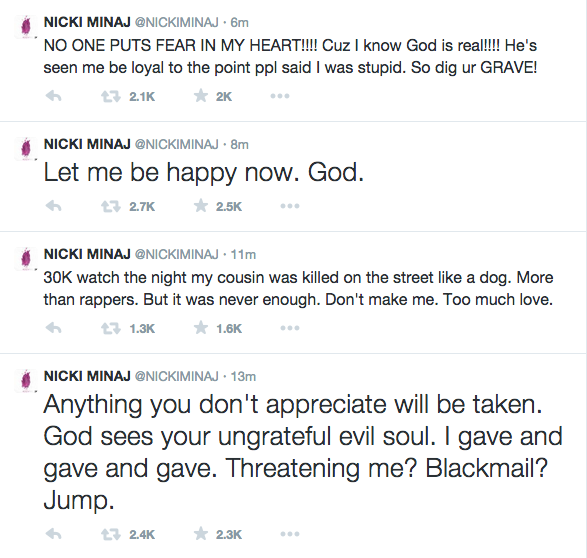The image size is (587, 558).
Task: Open more options on the 8m tweet
Action: pyautogui.click(x=290, y=206)
